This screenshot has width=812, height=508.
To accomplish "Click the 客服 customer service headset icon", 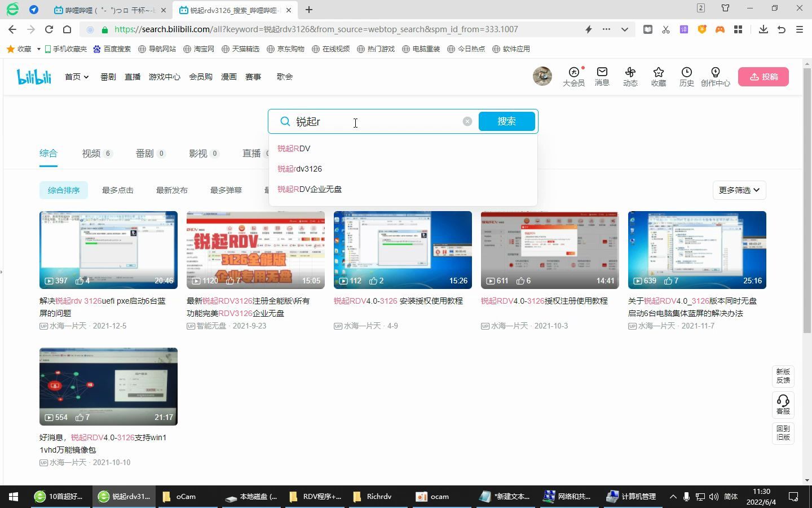I will coord(783,404).
